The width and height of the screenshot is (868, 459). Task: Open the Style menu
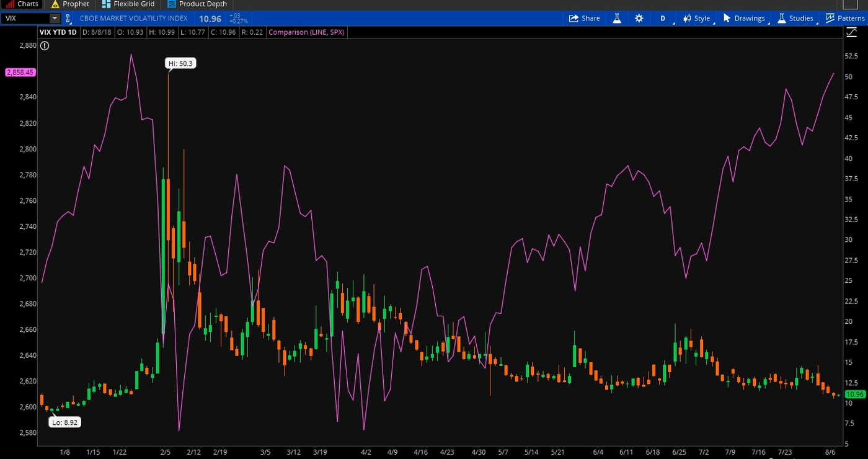click(x=697, y=19)
